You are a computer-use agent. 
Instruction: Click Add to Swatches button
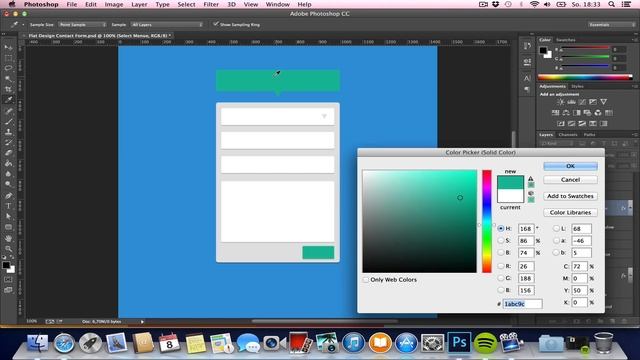570,196
